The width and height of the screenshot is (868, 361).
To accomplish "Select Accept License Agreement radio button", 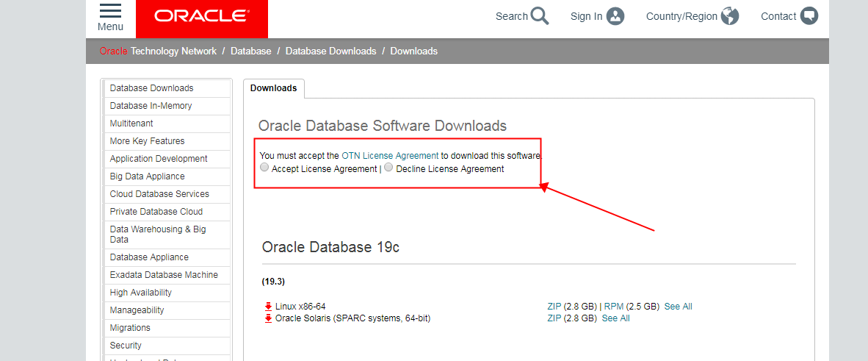I will [x=264, y=168].
